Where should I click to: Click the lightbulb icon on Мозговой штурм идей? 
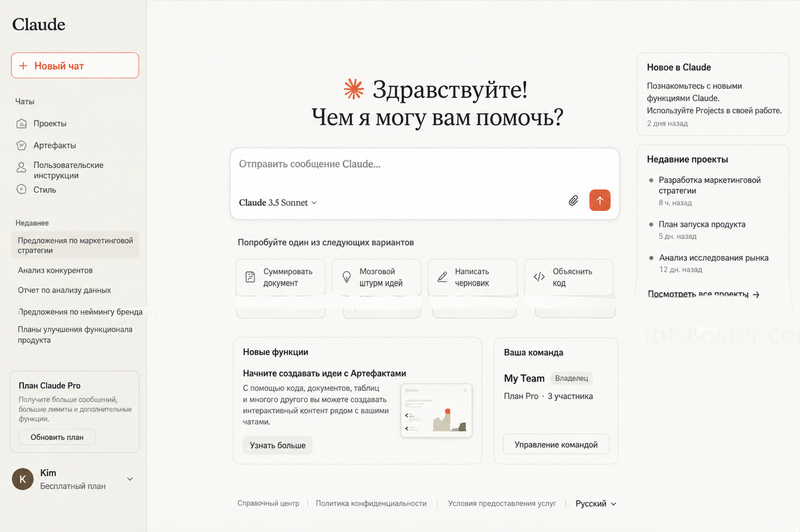click(347, 277)
